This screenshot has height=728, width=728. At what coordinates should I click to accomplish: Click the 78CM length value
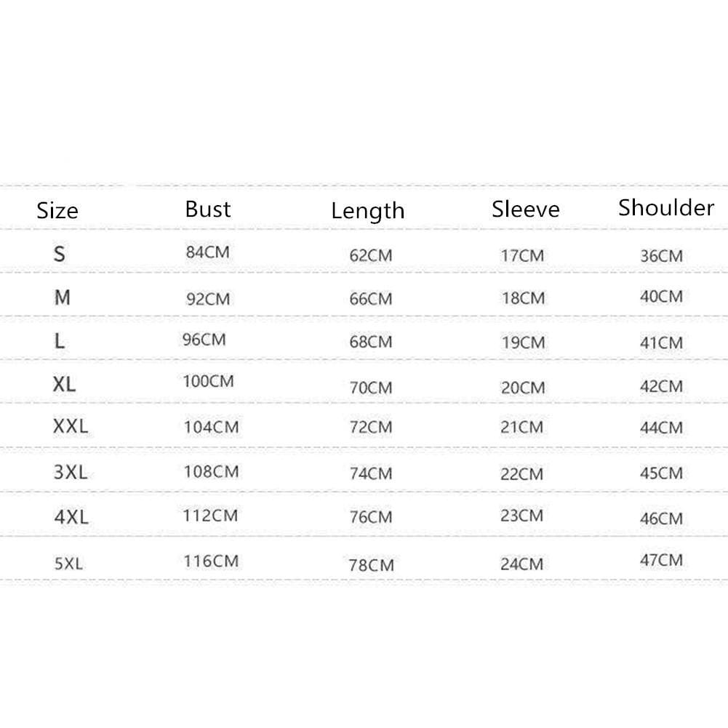pyautogui.click(x=370, y=564)
